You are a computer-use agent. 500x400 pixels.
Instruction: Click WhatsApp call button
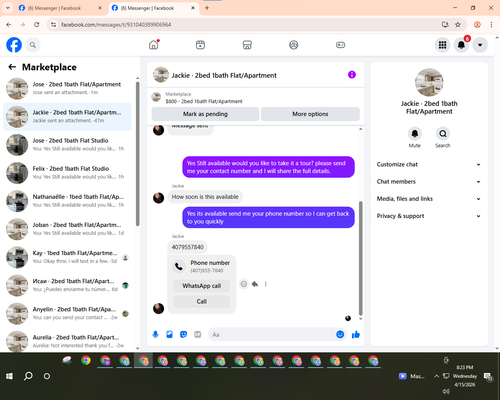click(202, 286)
